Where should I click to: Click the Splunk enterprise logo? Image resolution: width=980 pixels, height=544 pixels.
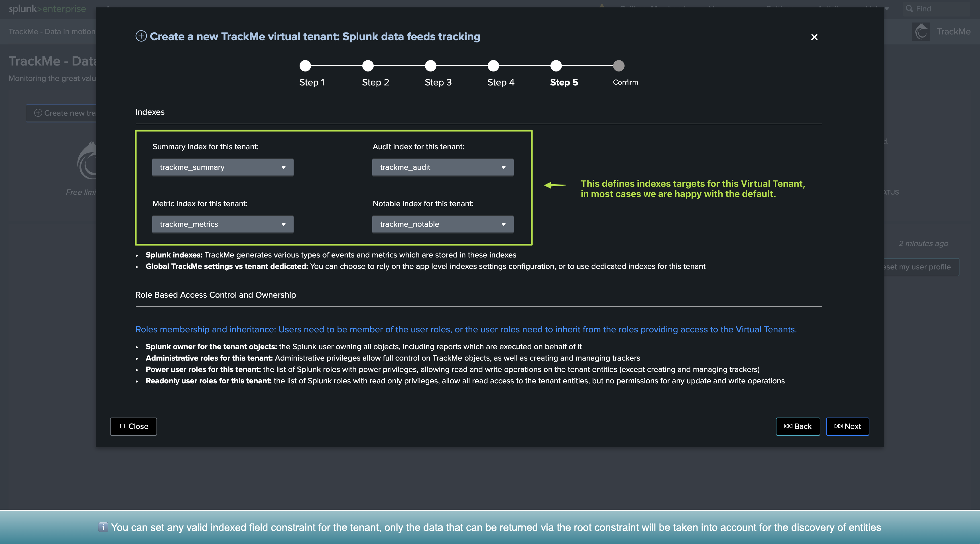pos(47,9)
